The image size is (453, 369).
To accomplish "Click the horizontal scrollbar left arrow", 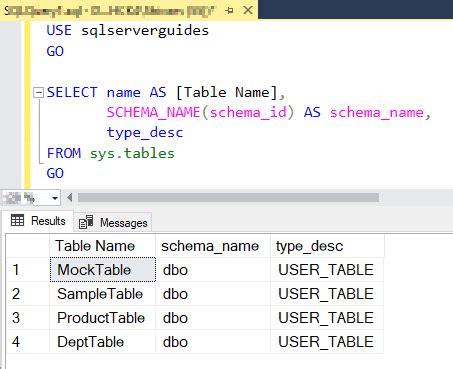I will click(69, 198).
